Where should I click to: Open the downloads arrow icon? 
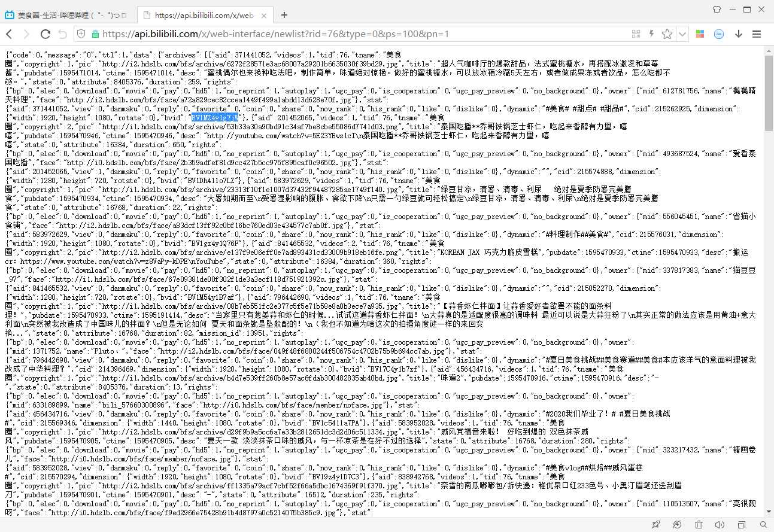(739, 34)
